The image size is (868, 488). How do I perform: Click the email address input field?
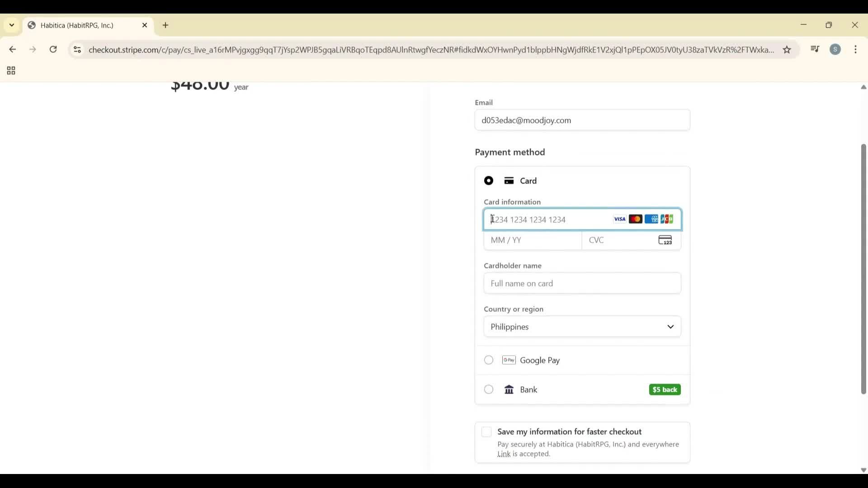[582, 120]
